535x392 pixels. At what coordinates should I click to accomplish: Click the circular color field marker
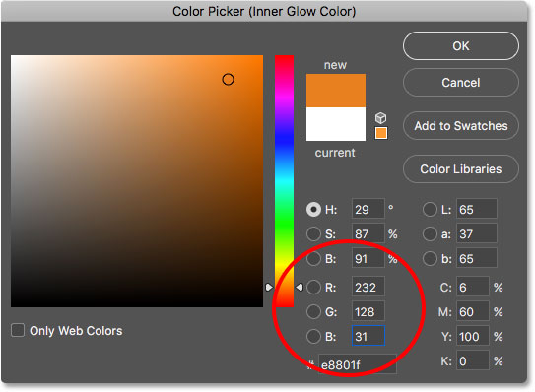pyautogui.click(x=228, y=80)
